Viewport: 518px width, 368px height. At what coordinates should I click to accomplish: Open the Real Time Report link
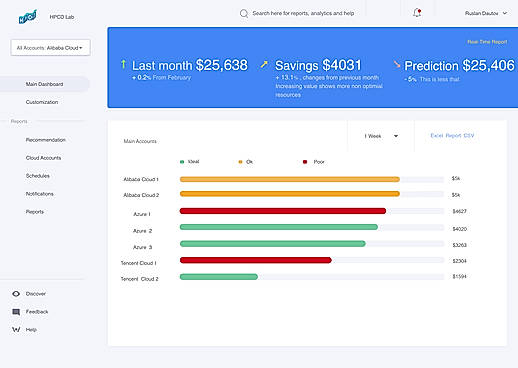click(487, 42)
